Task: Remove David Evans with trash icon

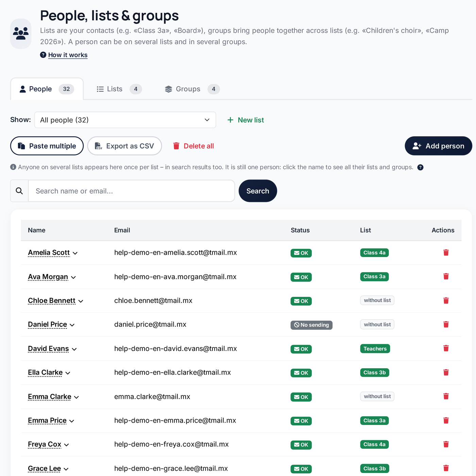Action: (x=446, y=348)
